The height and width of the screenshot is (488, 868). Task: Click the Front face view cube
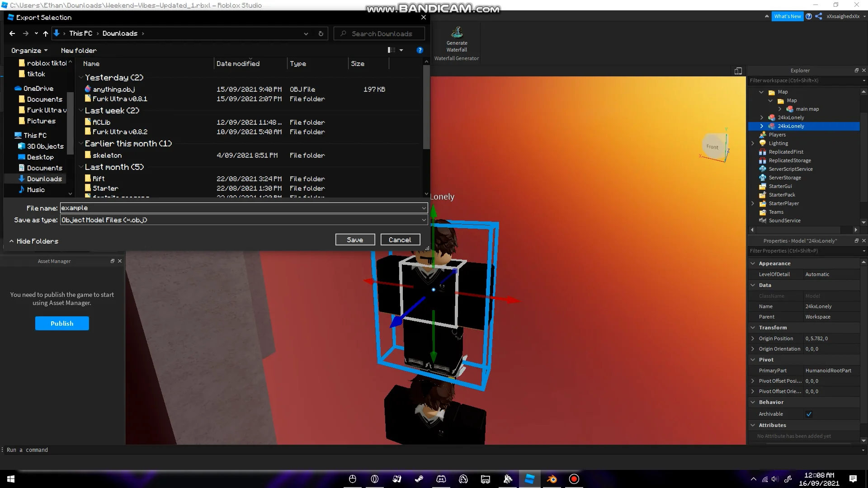point(713,146)
